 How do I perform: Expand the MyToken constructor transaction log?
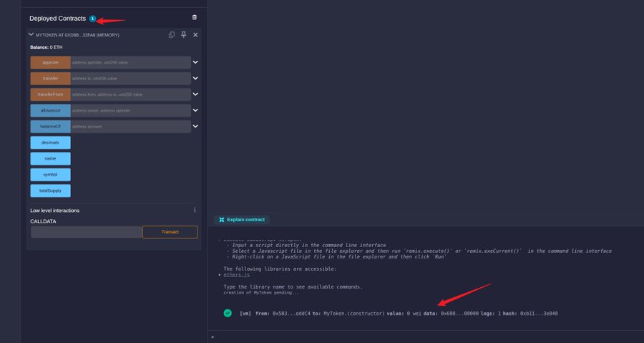pos(399,314)
